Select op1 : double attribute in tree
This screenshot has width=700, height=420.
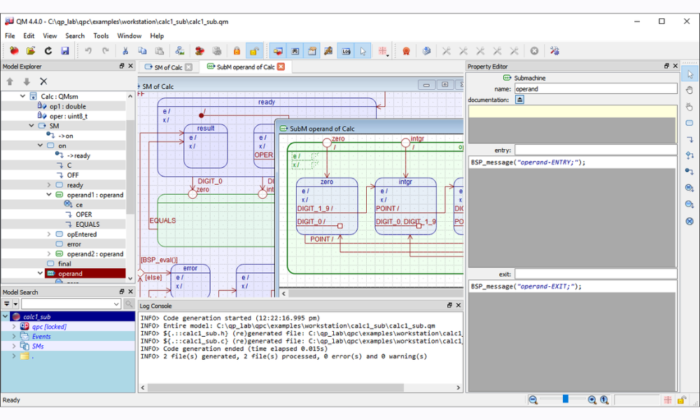click(x=67, y=106)
